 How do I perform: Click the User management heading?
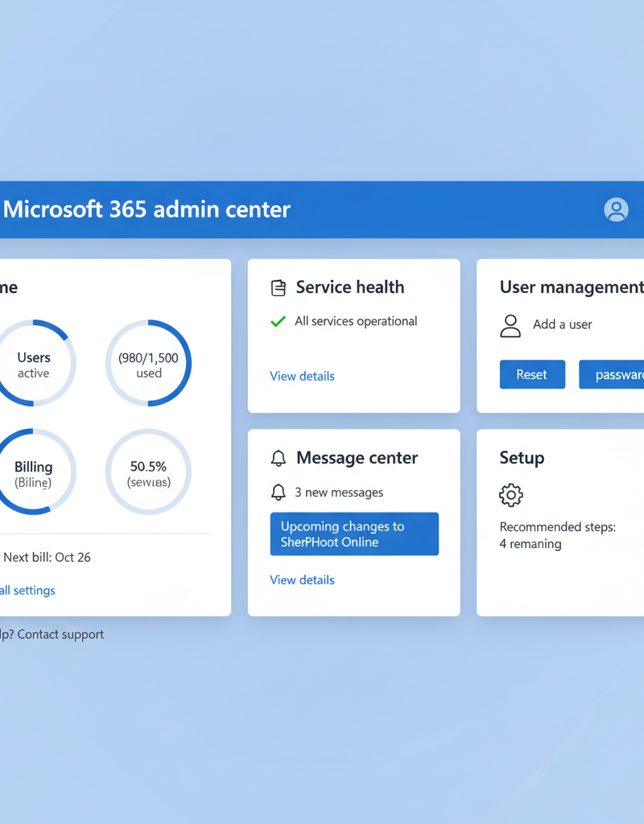pyautogui.click(x=572, y=287)
